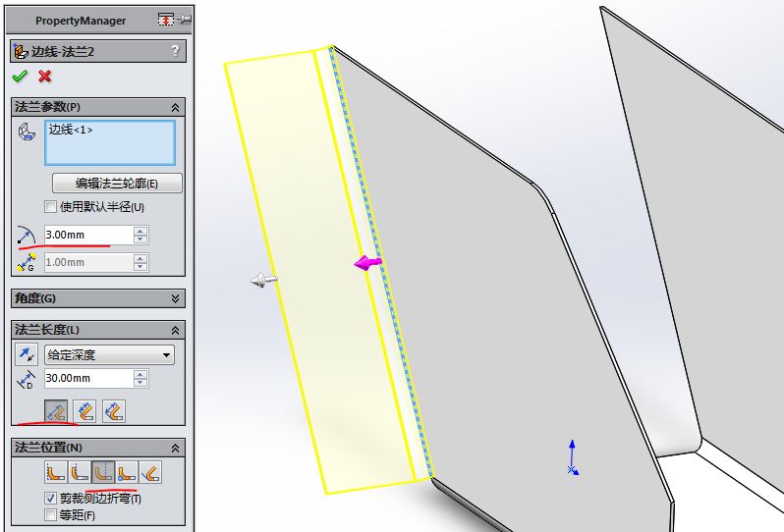Viewport: 784px width, 532px height.
Task: Collapse the 法兰参数 section
Action: pos(175,107)
